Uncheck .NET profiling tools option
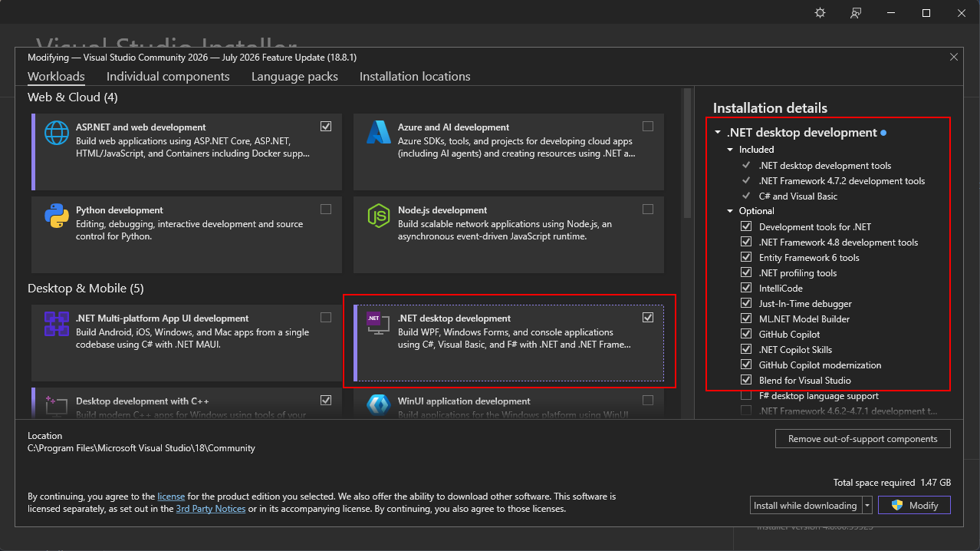 coord(746,272)
